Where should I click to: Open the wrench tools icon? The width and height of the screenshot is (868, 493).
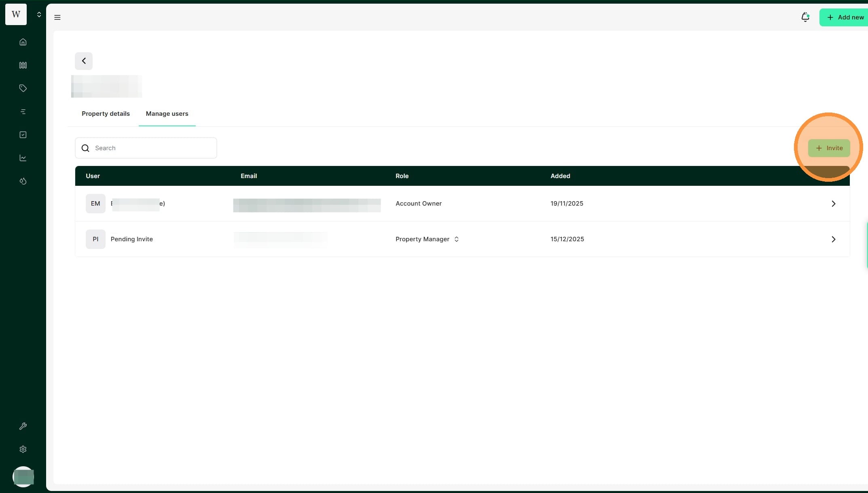coord(23,426)
